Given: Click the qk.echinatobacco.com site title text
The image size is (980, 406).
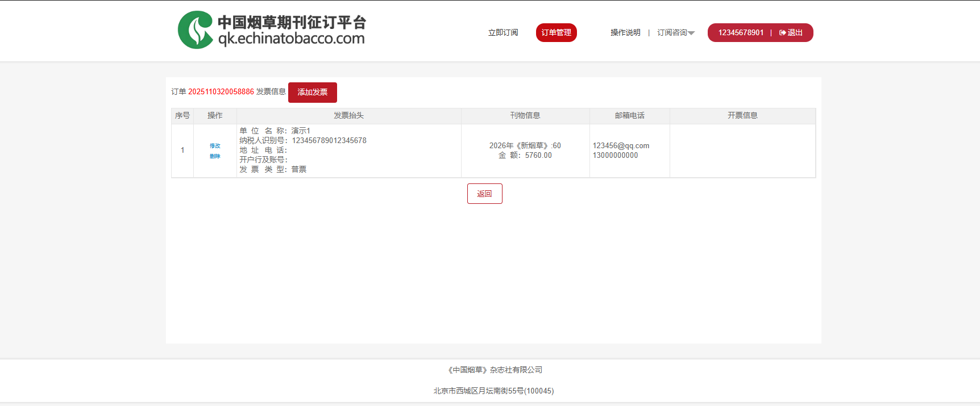Looking at the screenshot, I should coord(291,39).
